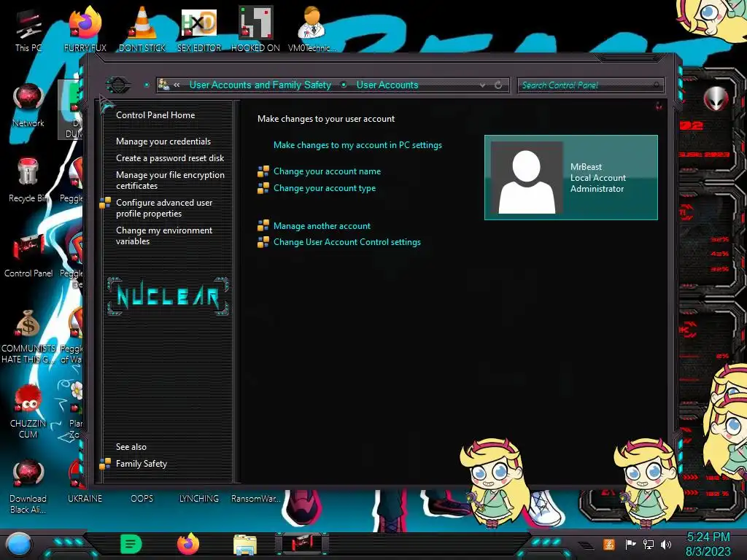The image size is (747, 560).
Task: Click the Java tray icon
Action: pos(608,544)
